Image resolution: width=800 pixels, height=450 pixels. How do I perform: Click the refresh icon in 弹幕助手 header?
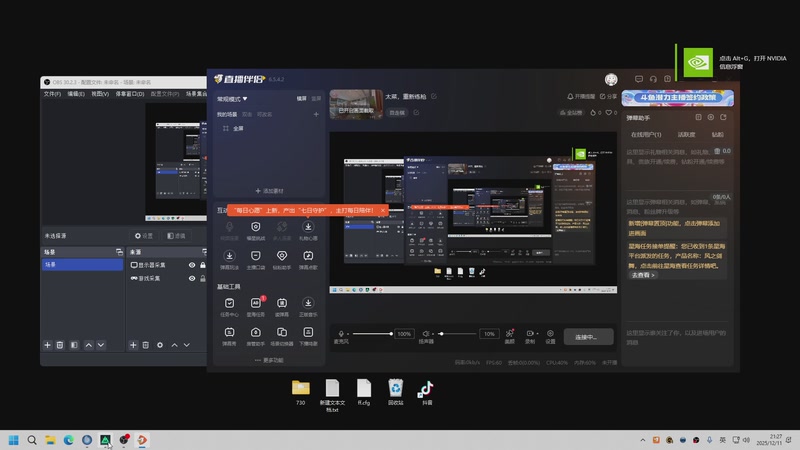point(723,117)
